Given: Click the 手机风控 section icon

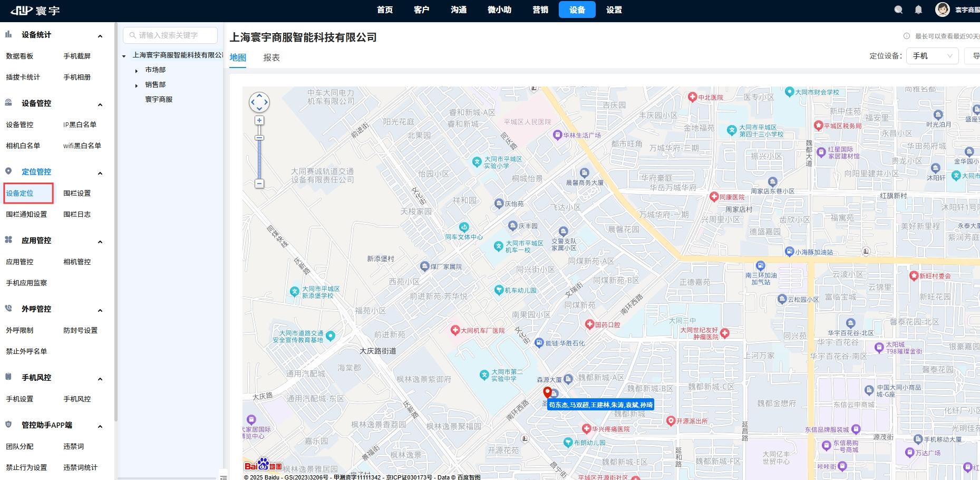Looking at the screenshot, I should [8, 377].
